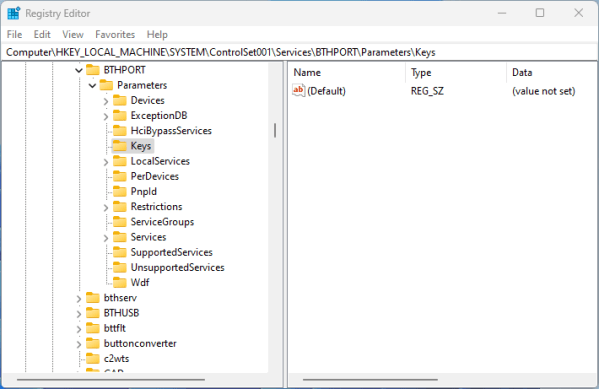
Task: Open the Favorites menu
Action: 115,34
